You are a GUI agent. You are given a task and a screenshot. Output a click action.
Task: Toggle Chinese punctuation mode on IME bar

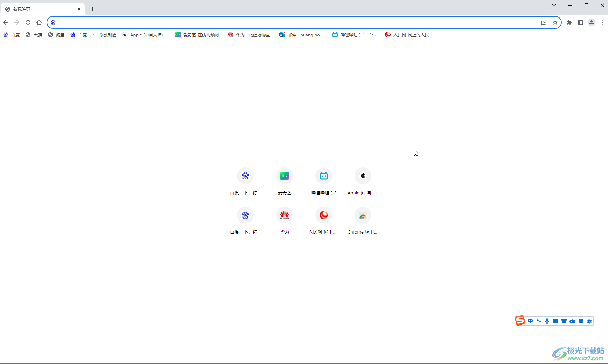point(539,321)
